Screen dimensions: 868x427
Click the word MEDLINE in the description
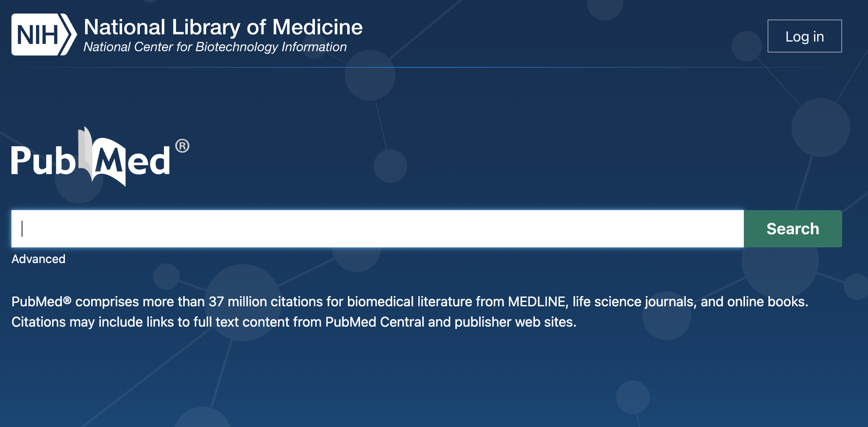click(x=537, y=302)
